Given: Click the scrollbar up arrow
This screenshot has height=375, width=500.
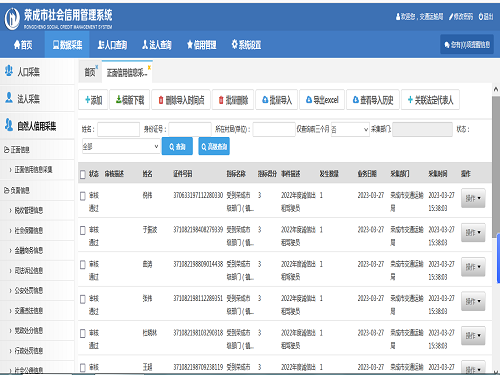Looking at the screenshot, I should [496, 89].
